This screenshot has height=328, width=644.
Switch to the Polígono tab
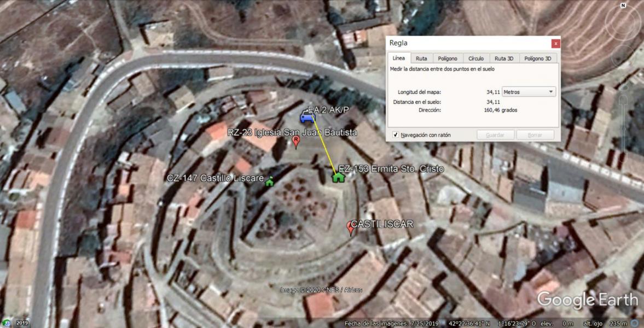pyautogui.click(x=448, y=58)
